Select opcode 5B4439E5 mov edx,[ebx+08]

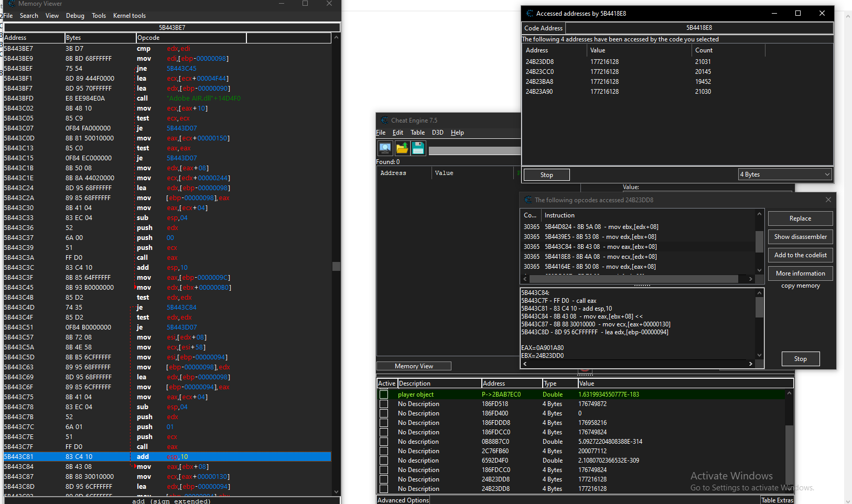638,237
